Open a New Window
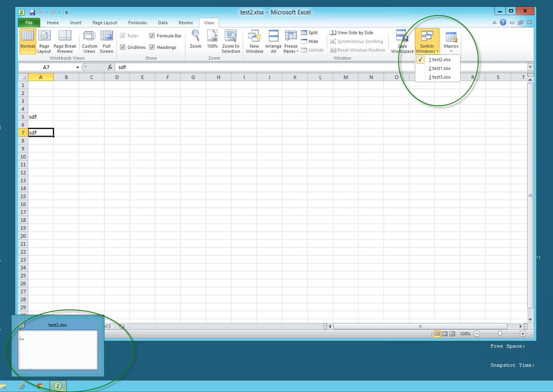Screen dimensions: 553x392 tap(254, 41)
